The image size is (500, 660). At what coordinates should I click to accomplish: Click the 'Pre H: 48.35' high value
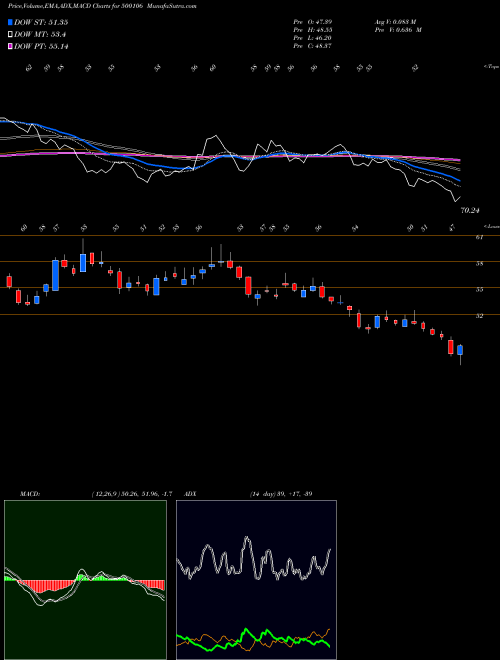point(312,30)
